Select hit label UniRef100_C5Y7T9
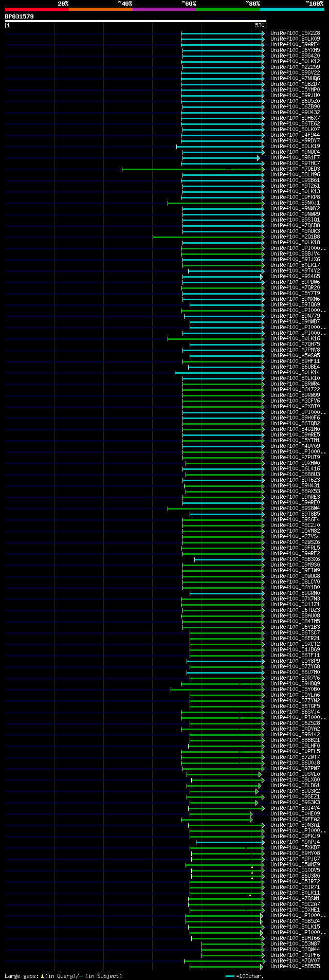This screenshot has width=329, height=980. coord(295,293)
